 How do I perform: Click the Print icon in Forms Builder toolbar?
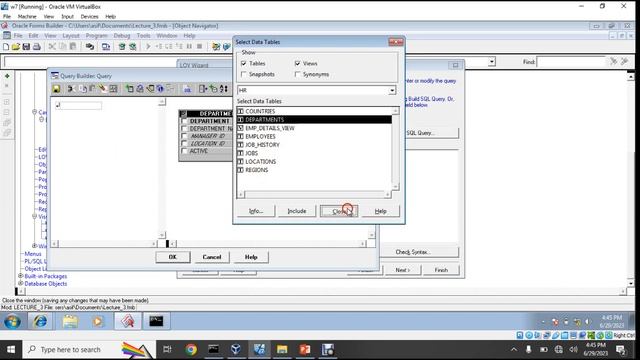tap(37, 47)
